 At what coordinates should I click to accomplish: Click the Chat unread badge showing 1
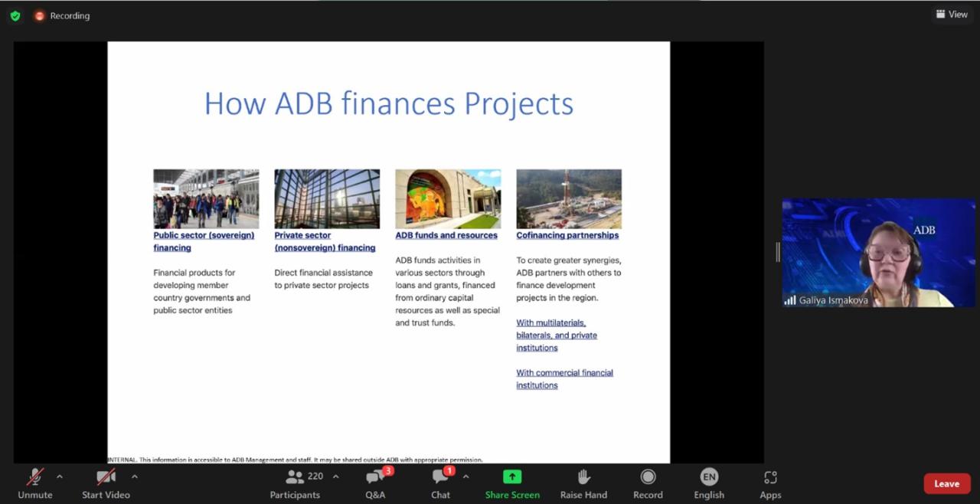449,470
